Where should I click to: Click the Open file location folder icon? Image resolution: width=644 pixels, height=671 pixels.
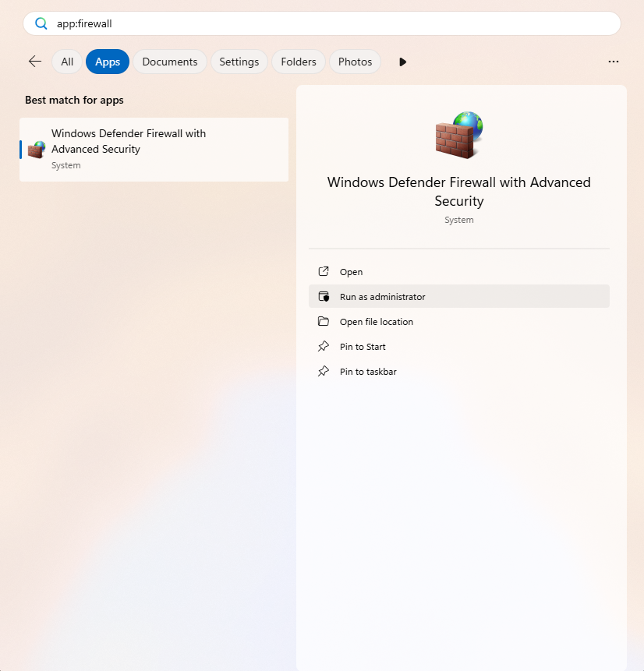[324, 322]
